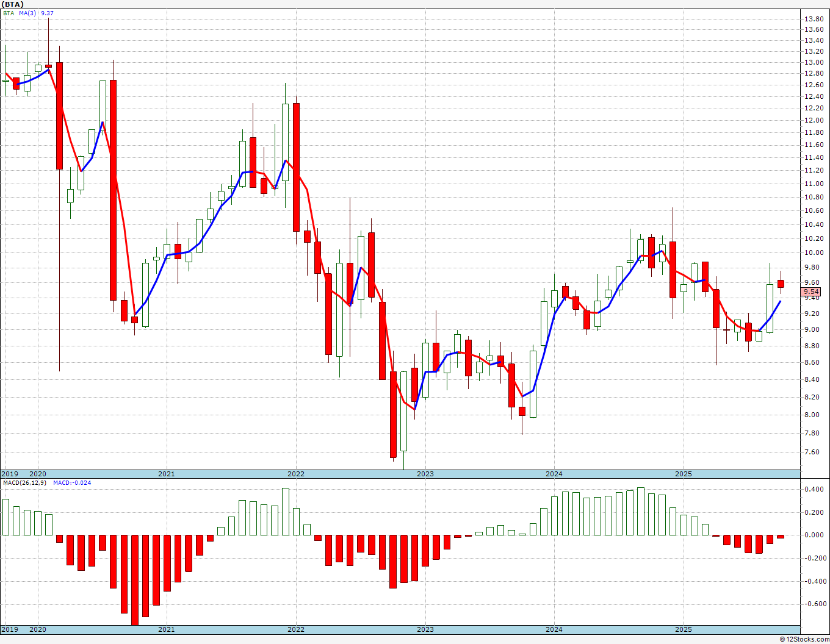Click 2019 on the MACD panel time axis
Screen dimensions: 830x644
[10, 629]
